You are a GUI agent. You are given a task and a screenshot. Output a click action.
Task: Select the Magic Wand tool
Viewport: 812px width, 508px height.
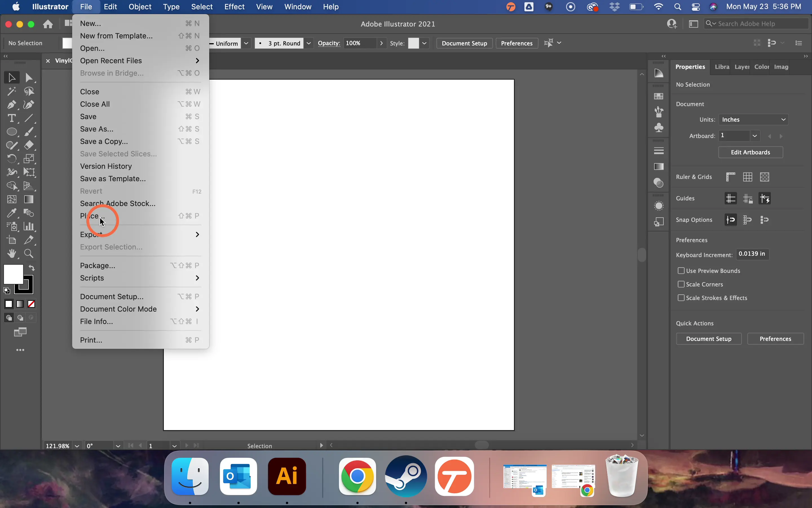(12, 91)
